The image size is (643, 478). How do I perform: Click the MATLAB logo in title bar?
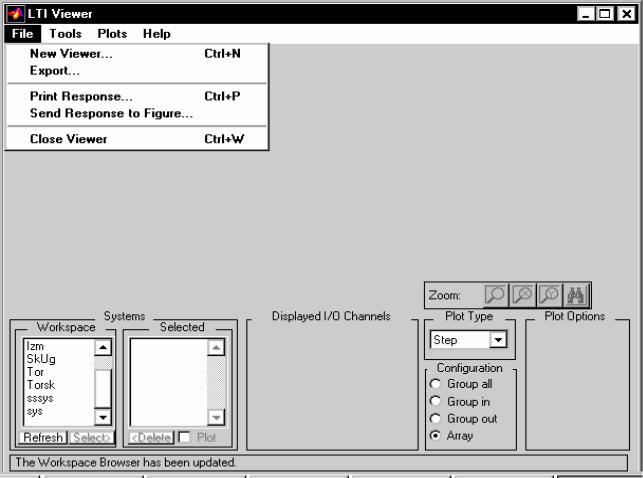pyautogui.click(x=15, y=14)
